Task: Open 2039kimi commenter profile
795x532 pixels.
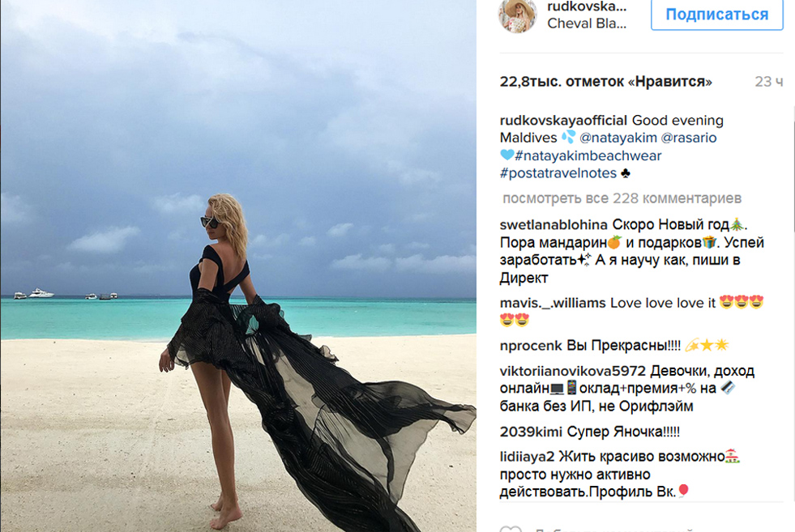Action: coord(531,432)
